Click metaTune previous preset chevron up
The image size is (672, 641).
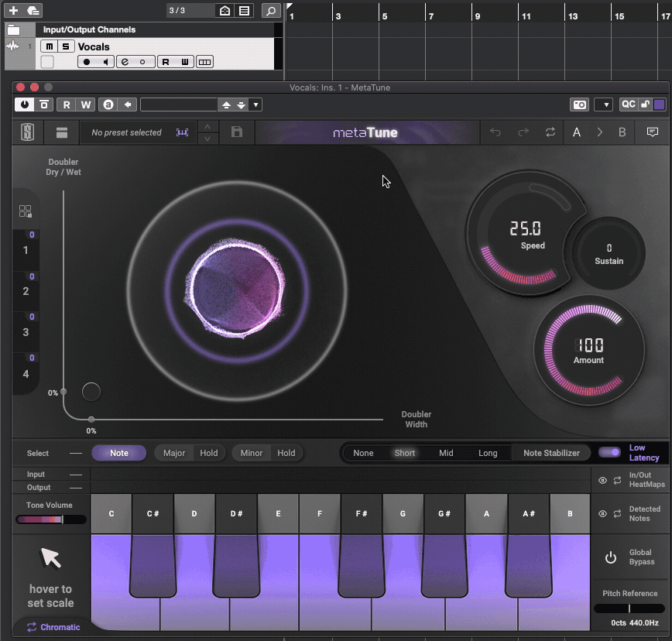point(207,127)
